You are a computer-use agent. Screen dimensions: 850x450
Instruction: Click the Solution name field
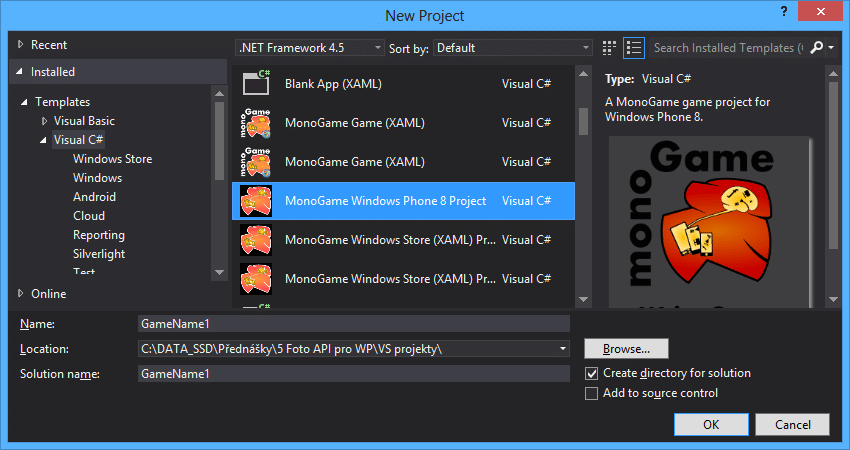pos(353,374)
